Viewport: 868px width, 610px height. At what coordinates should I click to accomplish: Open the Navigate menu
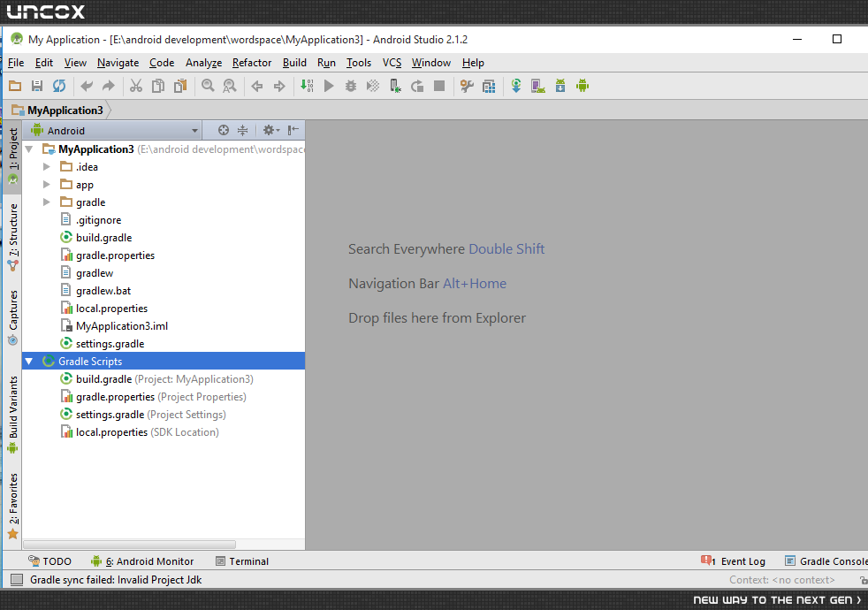click(x=118, y=63)
